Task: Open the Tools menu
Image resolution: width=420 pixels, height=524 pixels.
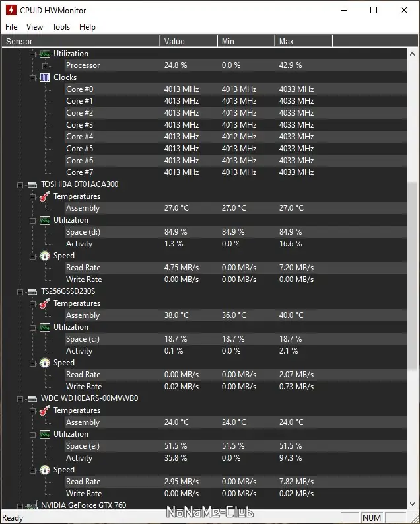Action: click(x=61, y=27)
